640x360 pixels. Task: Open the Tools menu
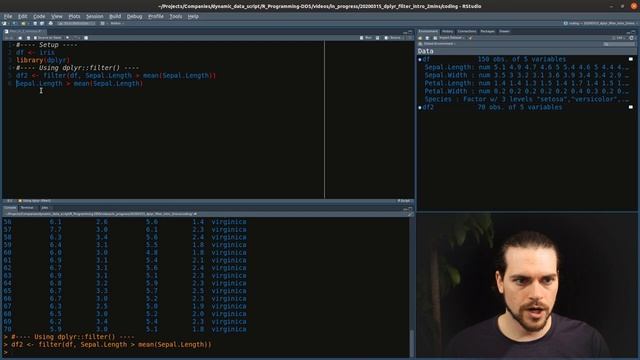176,16
